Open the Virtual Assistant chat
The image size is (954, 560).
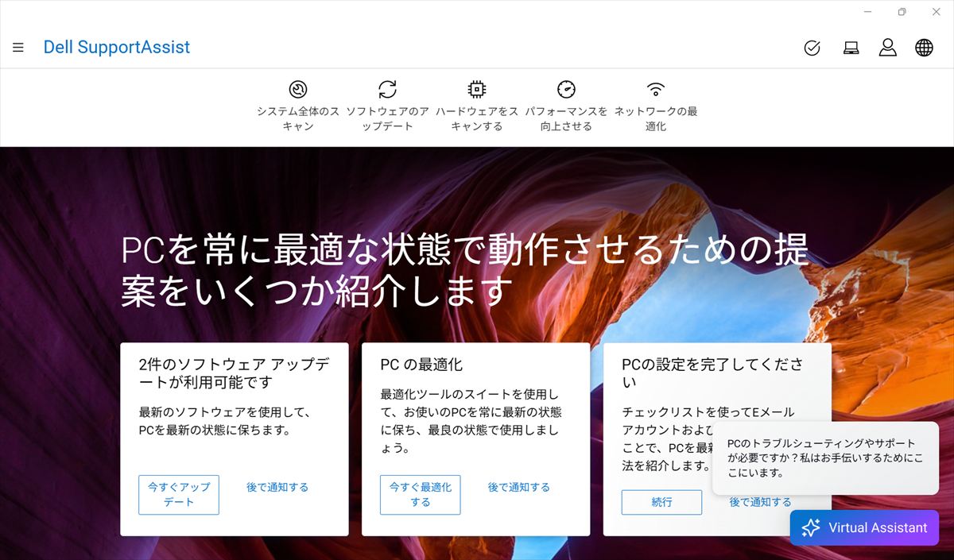tap(864, 527)
